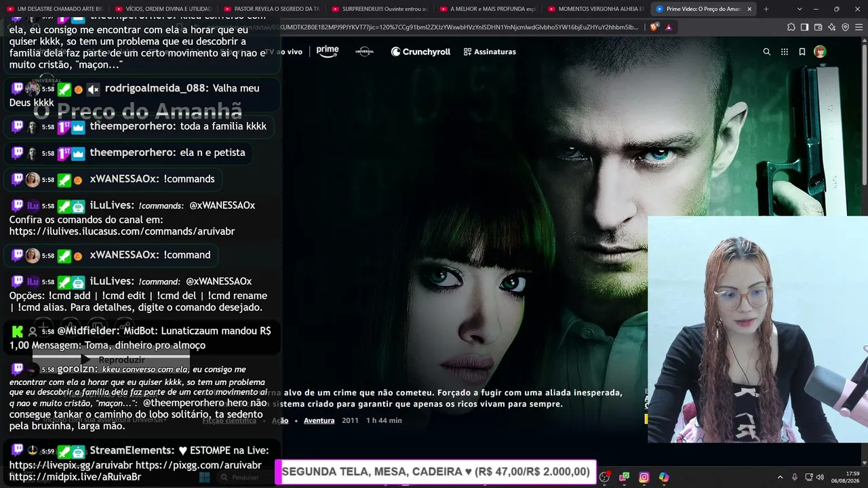Viewport: 868px width, 488px height.
Task: Open the Brave Wallet icon
Action: pos(818,27)
